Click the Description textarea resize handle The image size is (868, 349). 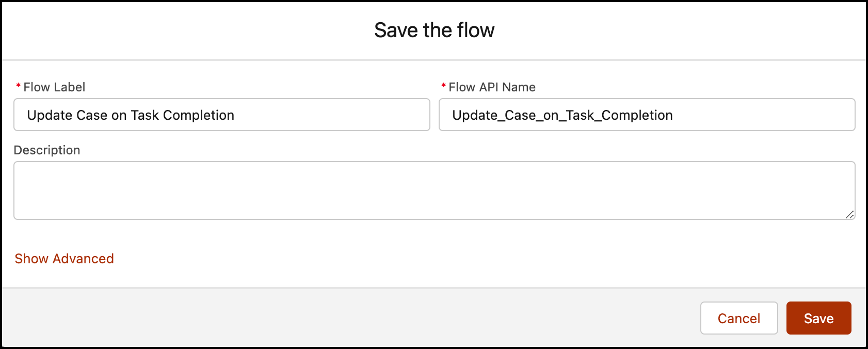(x=849, y=214)
